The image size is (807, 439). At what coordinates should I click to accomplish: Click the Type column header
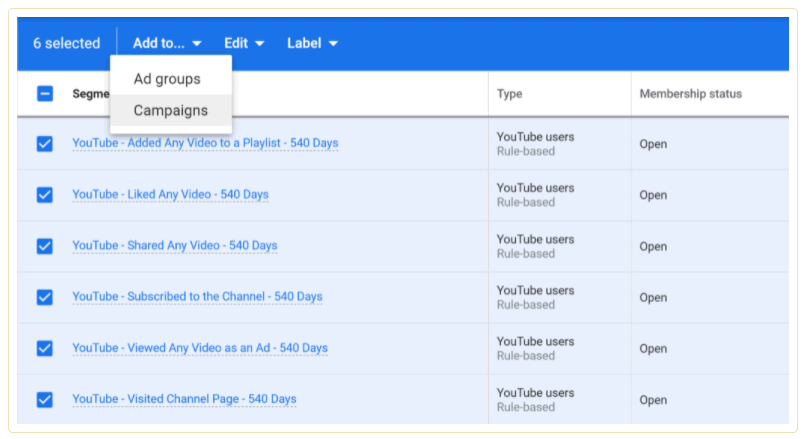[x=510, y=94]
